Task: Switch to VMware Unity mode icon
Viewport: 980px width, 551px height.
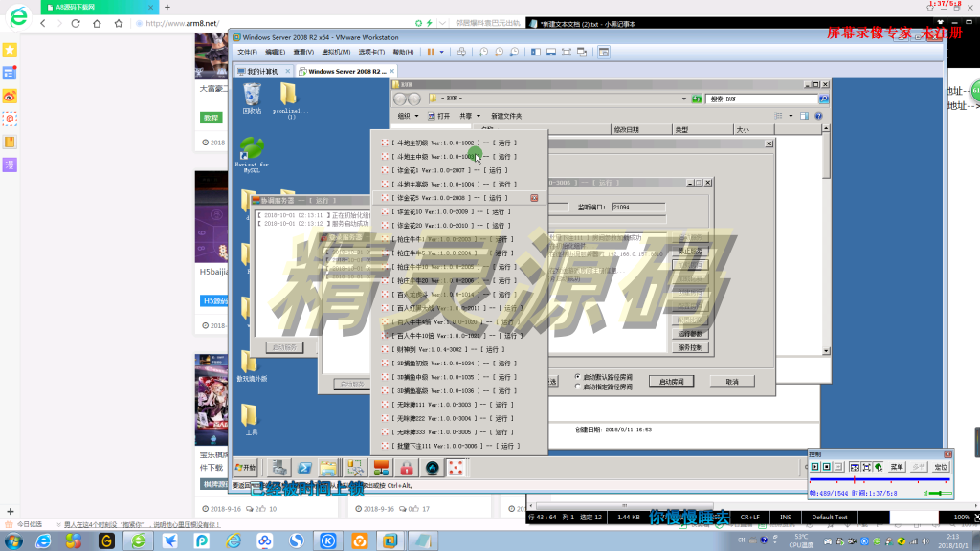Action: 582,53
